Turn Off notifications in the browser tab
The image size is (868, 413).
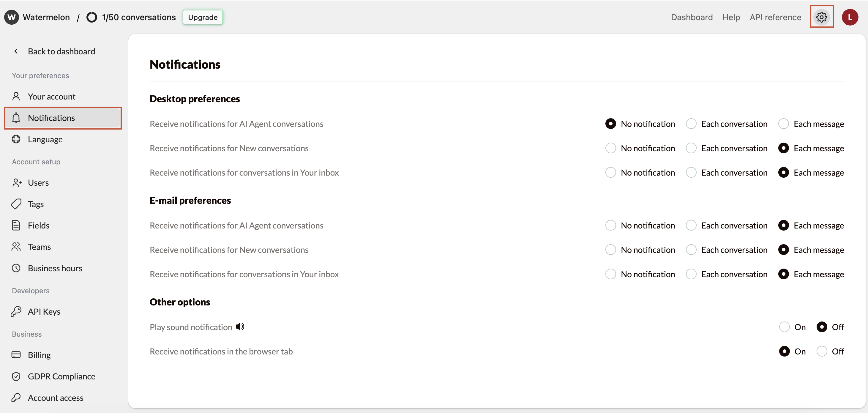point(822,351)
